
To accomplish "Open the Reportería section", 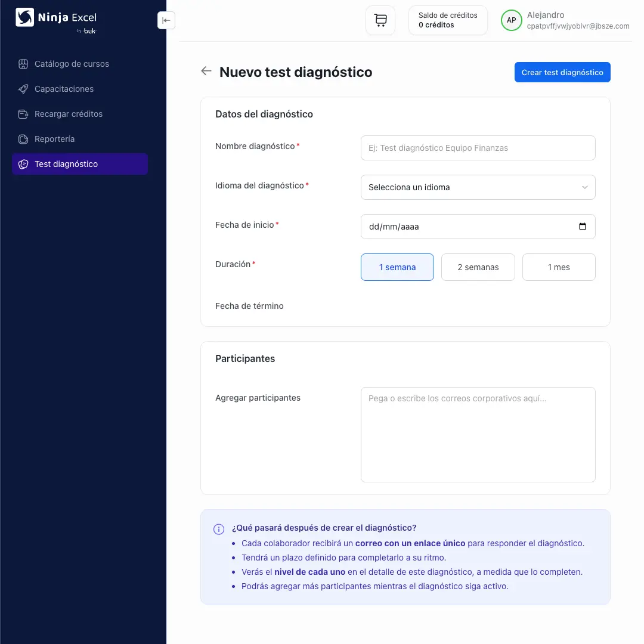I will tap(80, 139).
